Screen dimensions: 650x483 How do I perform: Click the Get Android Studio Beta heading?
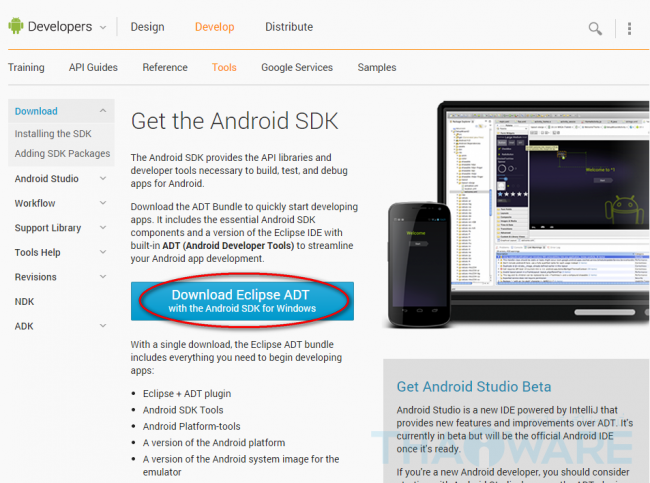pyautogui.click(x=474, y=386)
